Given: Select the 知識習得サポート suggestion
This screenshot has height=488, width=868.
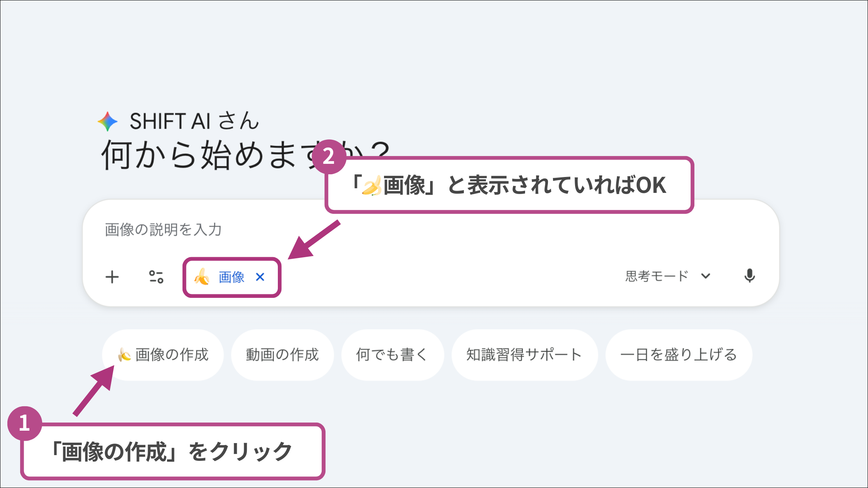Looking at the screenshot, I should pos(524,354).
